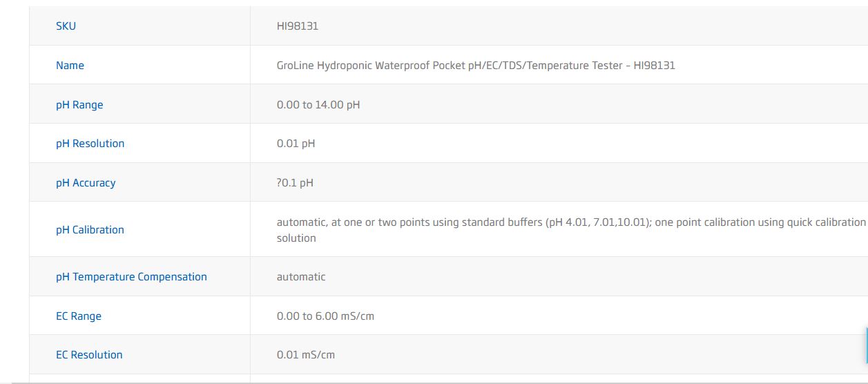Click the 0.01 mS/cm resolution value
Image resolution: width=868 pixels, height=384 pixels.
pos(306,355)
